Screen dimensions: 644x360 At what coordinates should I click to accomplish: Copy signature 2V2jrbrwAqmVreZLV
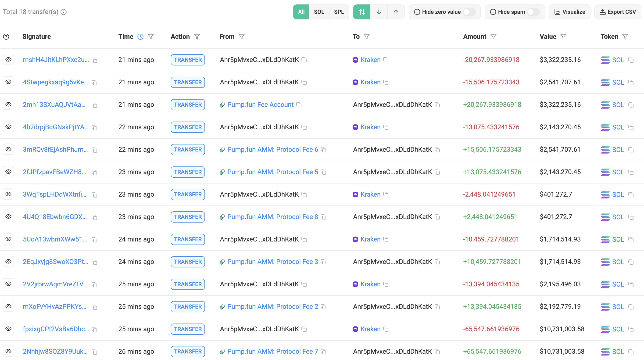(x=94, y=284)
